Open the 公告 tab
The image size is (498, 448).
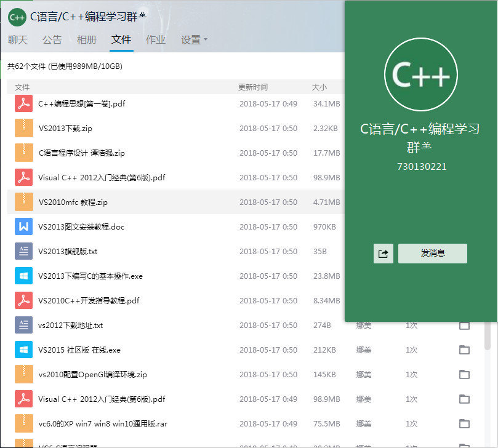[x=52, y=39]
